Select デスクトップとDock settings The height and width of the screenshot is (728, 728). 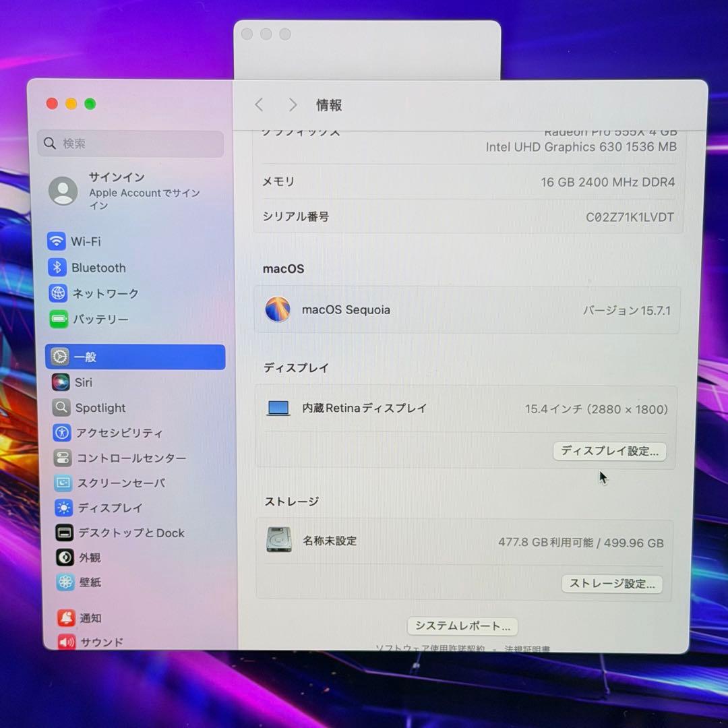131,533
